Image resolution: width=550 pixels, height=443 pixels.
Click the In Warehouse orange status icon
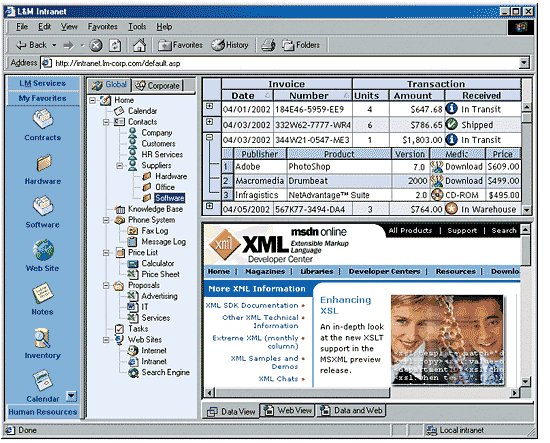tap(451, 209)
